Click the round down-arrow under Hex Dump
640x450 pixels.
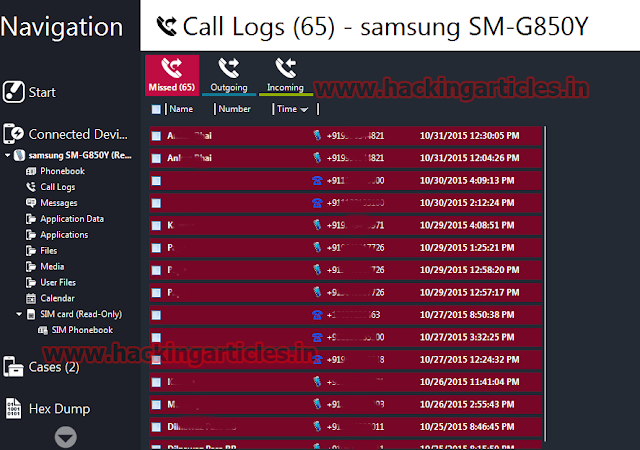pos(65,437)
